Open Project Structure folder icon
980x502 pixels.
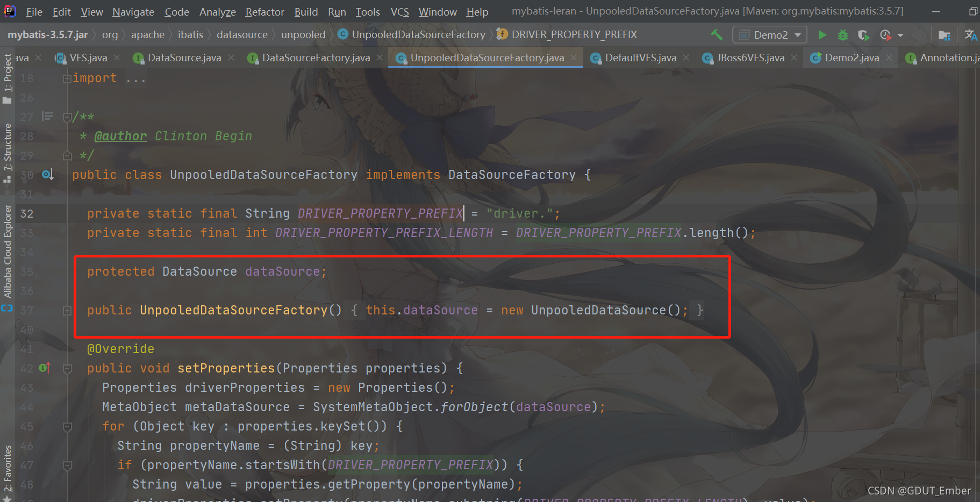point(944,35)
